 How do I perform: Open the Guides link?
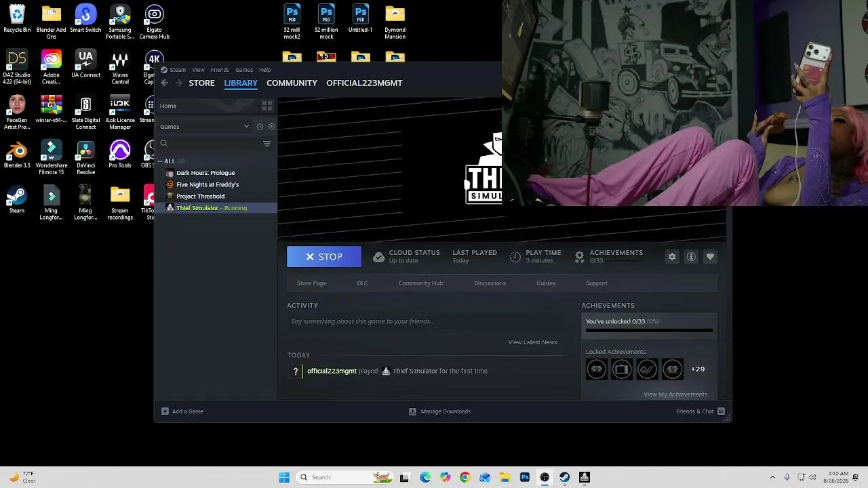[546, 283]
